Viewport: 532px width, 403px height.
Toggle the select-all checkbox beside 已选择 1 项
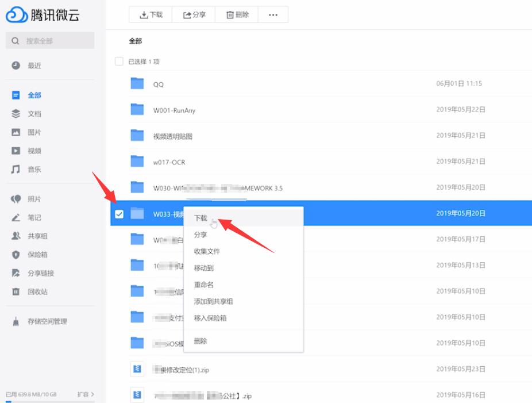[x=119, y=62]
